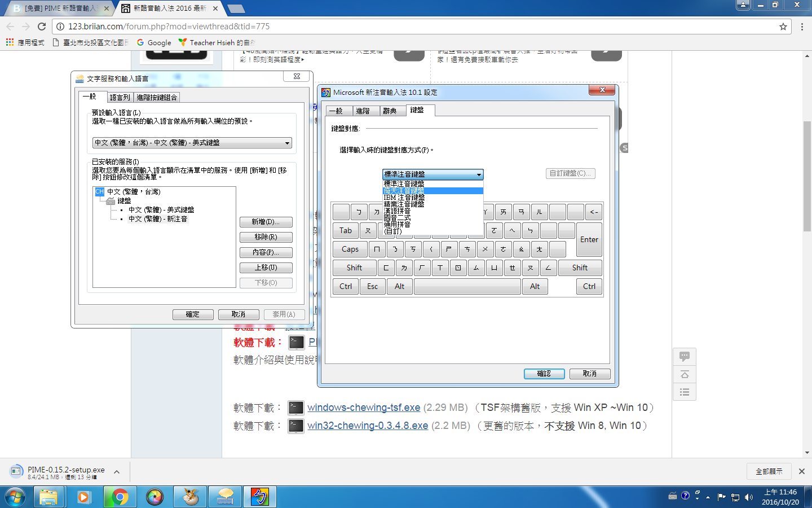The width and height of the screenshot is (812, 508).
Task: Confirm with 確定 in text services dialog
Action: pyautogui.click(x=193, y=314)
